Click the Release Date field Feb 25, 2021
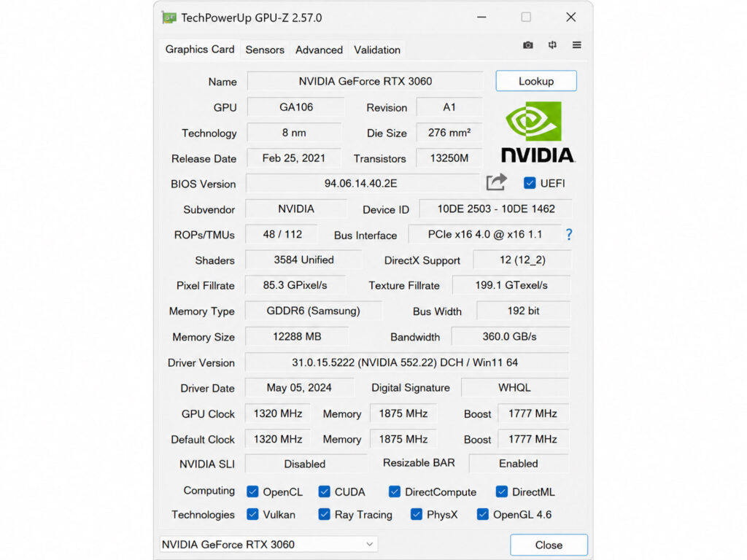This screenshot has height=560, width=747. 294,158
